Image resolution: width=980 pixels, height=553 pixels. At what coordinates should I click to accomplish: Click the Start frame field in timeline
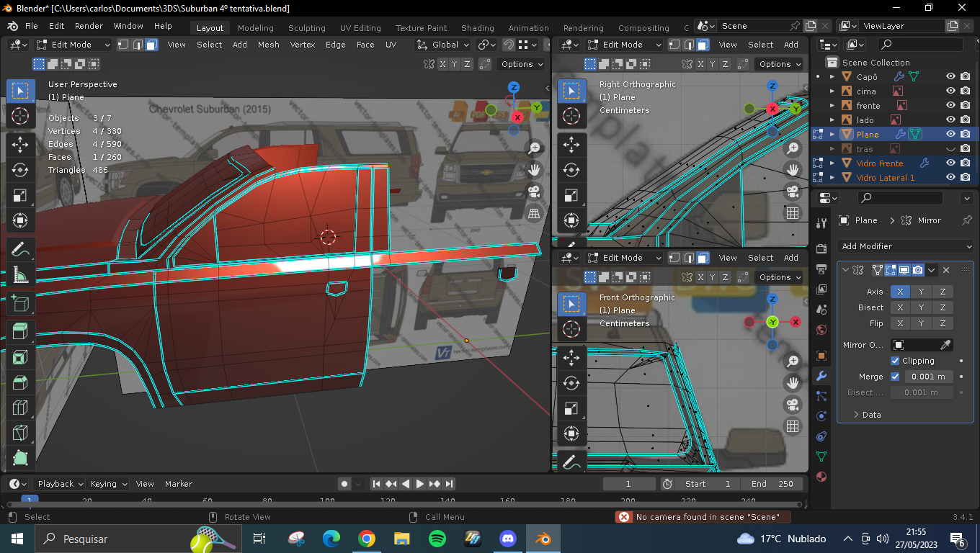708,484
